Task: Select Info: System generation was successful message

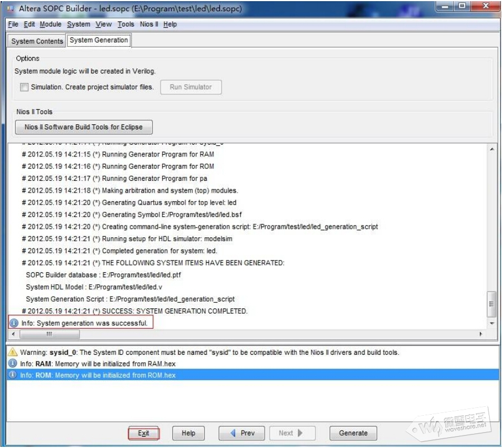Action: (84, 323)
